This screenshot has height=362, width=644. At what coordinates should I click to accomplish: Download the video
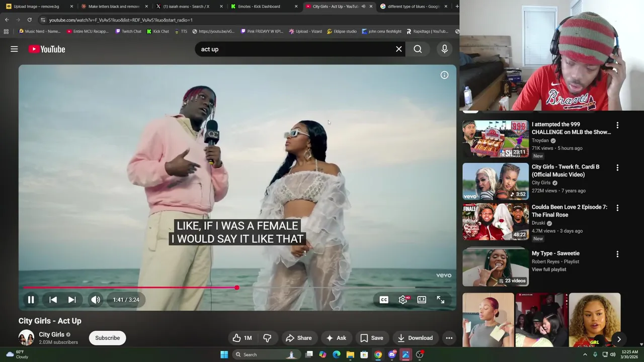click(x=415, y=338)
